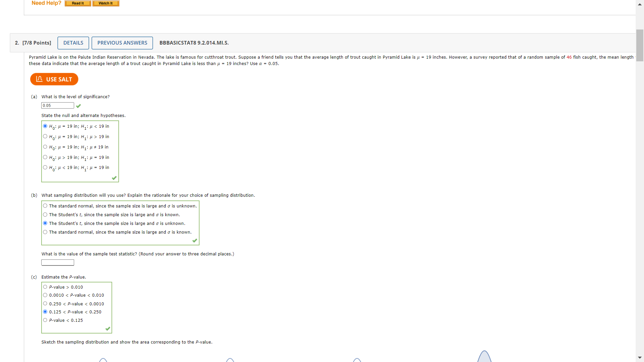Click the checkmark in the P-value estimate box
The width and height of the screenshot is (644, 362).
(x=107, y=329)
